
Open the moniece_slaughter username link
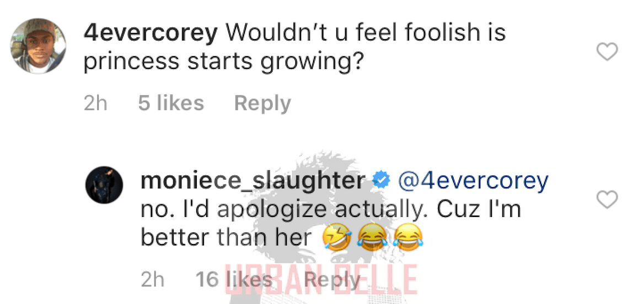[253, 181]
